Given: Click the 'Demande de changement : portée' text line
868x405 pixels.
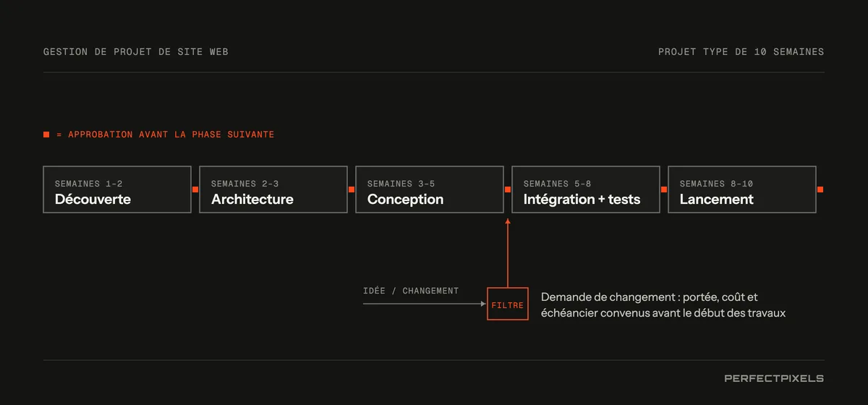Looking at the screenshot, I should (x=650, y=297).
